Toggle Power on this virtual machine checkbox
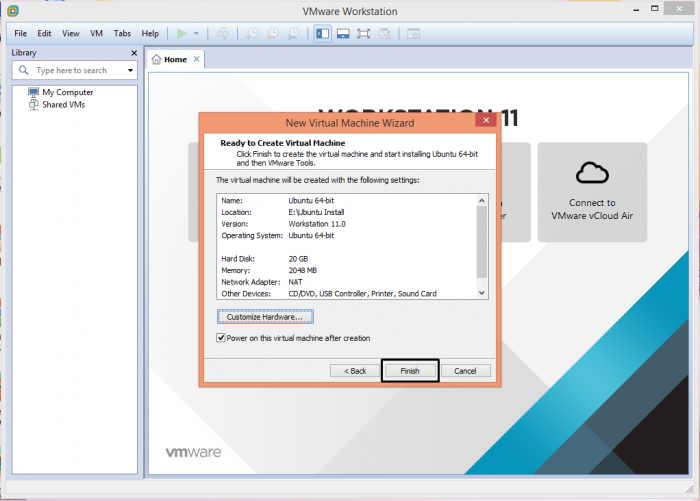Viewport: 700px width, 501px height. click(221, 338)
